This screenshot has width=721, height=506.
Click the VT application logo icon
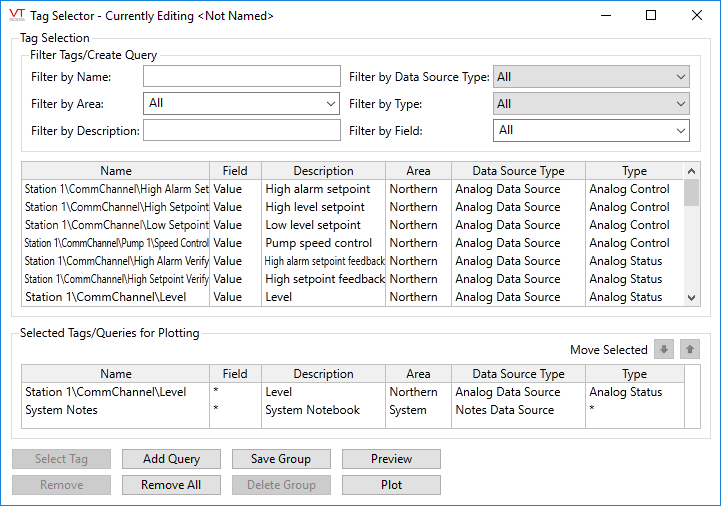[15, 15]
